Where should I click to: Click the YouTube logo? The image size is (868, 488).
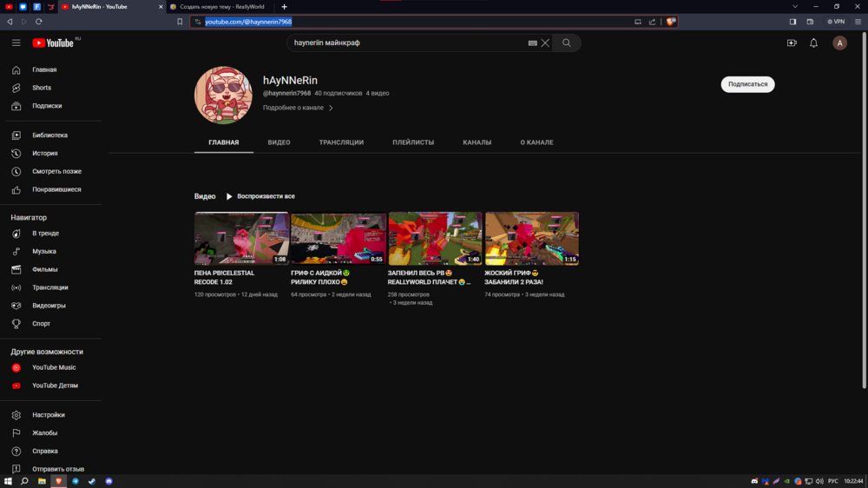pos(53,43)
